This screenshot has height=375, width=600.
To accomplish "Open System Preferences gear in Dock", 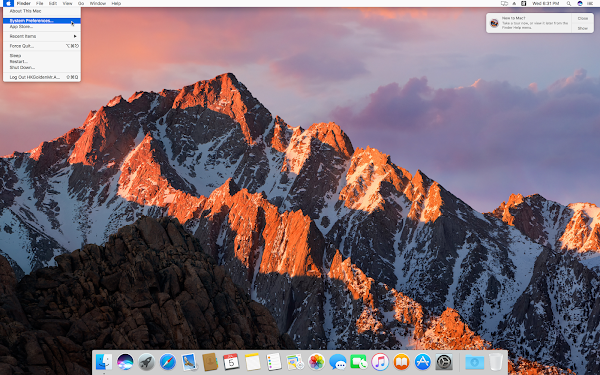I will coord(444,362).
